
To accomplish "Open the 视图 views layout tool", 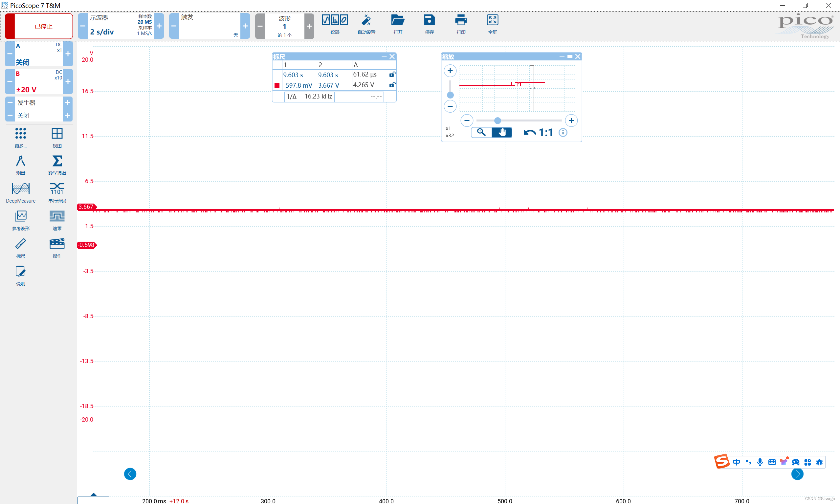I will point(57,138).
